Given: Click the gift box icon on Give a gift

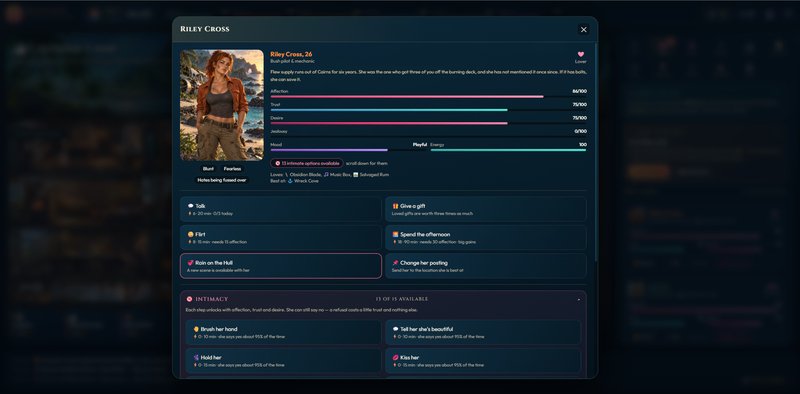Looking at the screenshot, I should click(x=395, y=206).
